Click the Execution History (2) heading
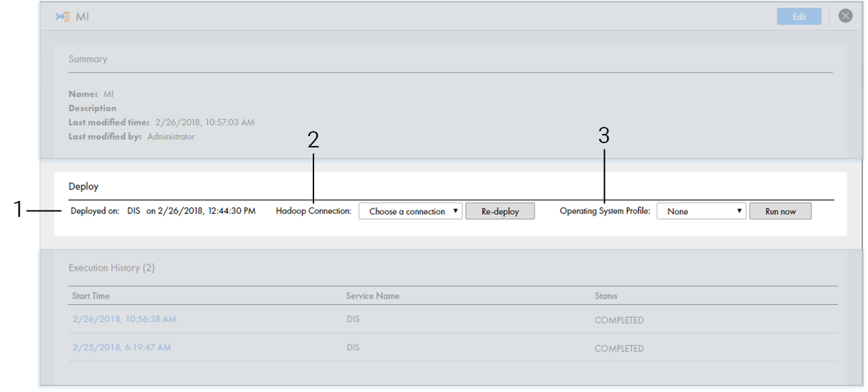The height and width of the screenshot is (392, 868). coord(111,268)
